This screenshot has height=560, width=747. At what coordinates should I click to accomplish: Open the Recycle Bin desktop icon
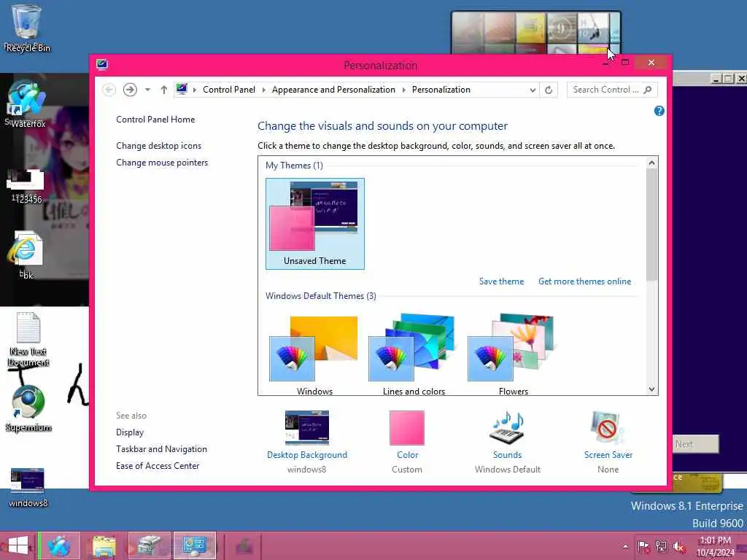point(28,28)
